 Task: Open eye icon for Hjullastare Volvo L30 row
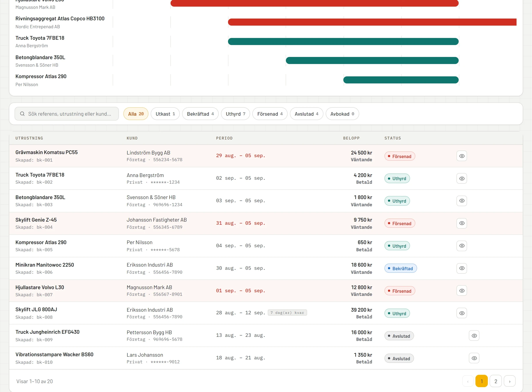462,291
